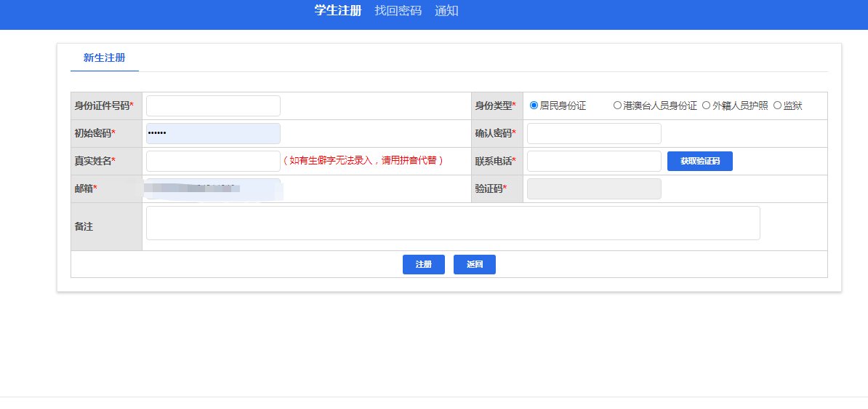Click the 真实姓名 text box

tap(213, 162)
